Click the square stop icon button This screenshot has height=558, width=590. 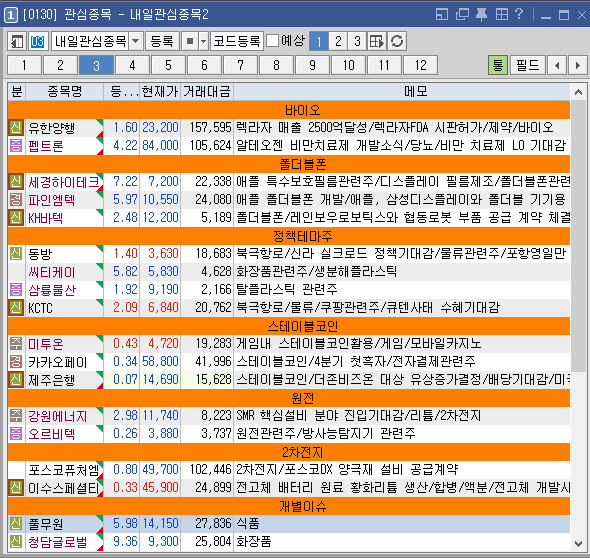tap(190, 41)
